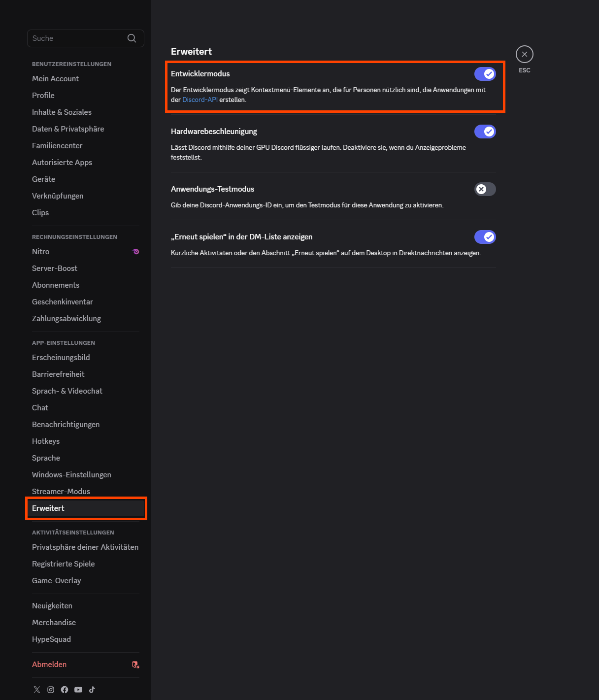This screenshot has height=700, width=599.
Task: Click the APP-EINSTELLUNGEN section header
Action: pos(64,343)
